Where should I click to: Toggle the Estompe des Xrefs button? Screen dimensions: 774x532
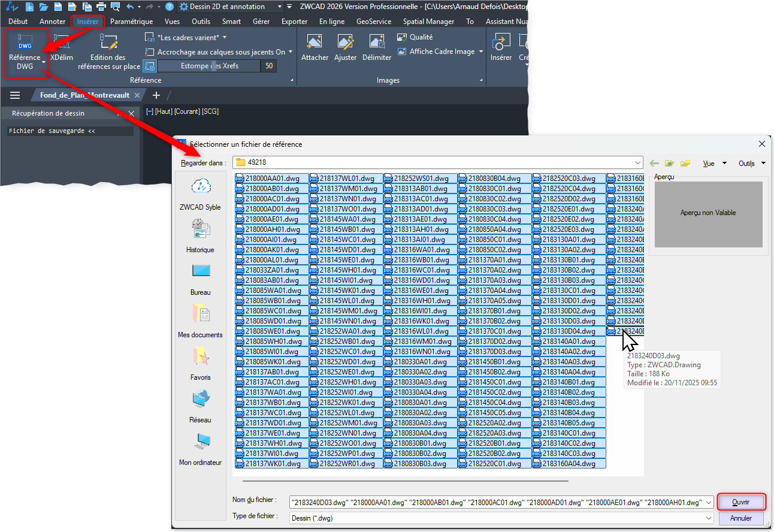pyautogui.click(x=149, y=66)
